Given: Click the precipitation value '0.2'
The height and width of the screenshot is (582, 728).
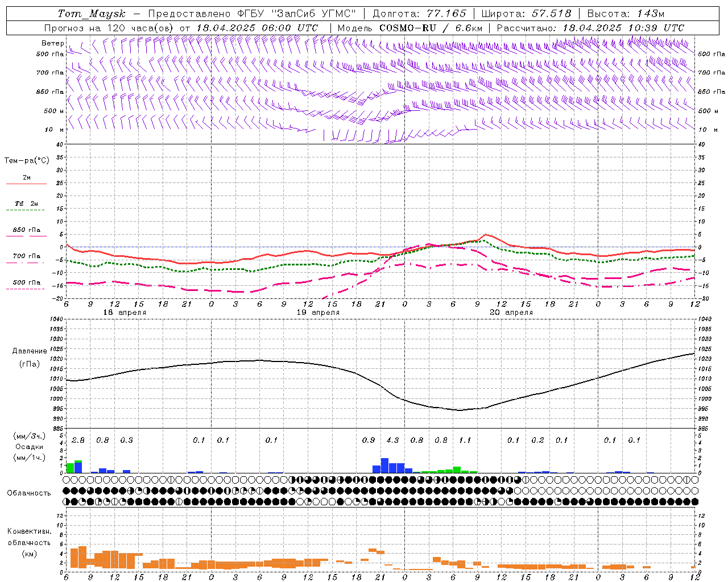Looking at the screenshot, I should (x=537, y=440).
